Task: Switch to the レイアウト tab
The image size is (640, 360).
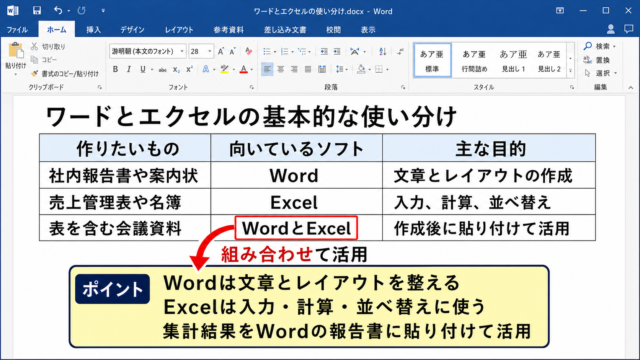Action: [179, 30]
